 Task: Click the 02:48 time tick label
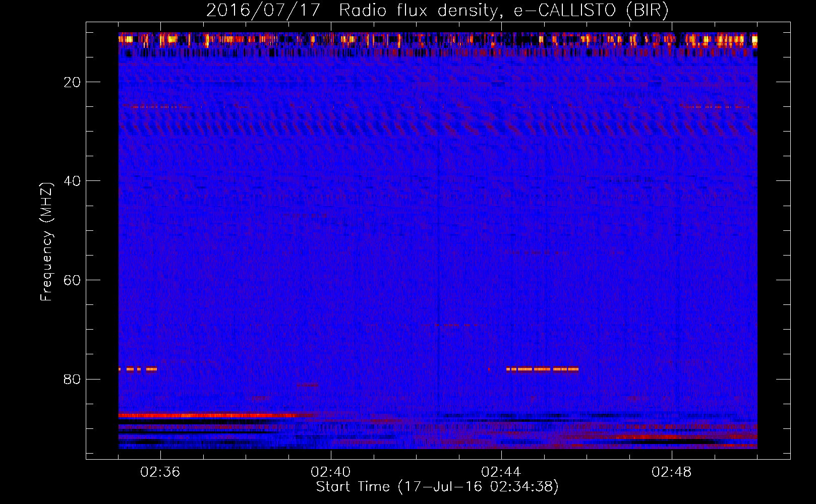[672, 472]
